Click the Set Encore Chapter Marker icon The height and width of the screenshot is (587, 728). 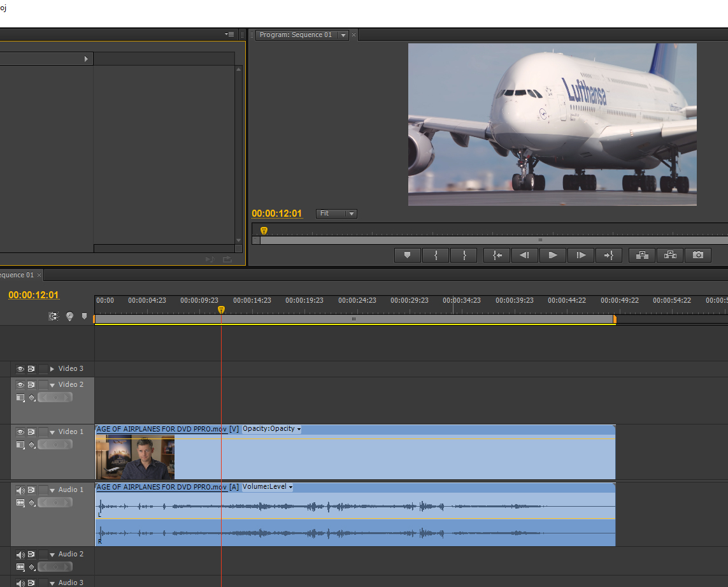click(x=69, y=316)
